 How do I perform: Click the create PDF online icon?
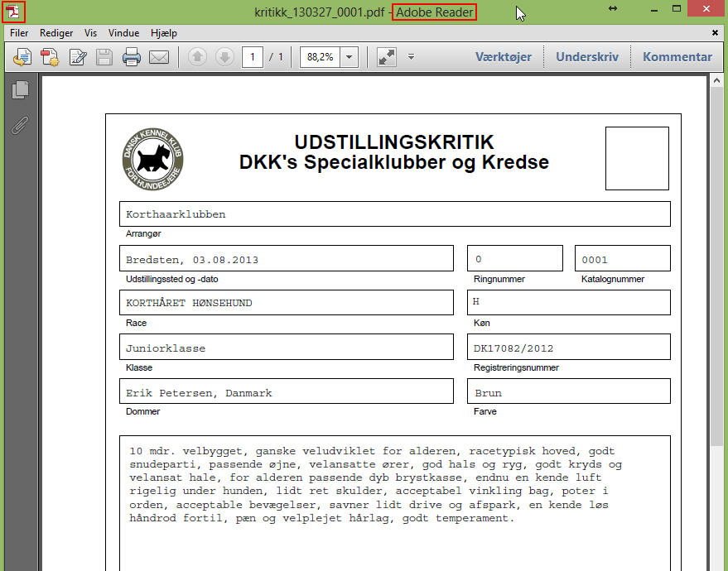pyautogui.click(x=50, y=57)
